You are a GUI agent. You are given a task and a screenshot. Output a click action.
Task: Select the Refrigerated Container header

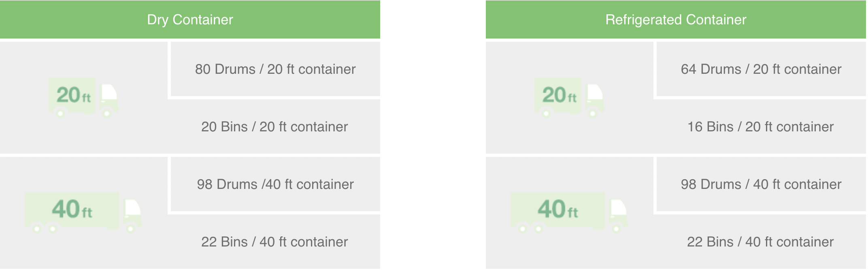(x=676, y=19)
